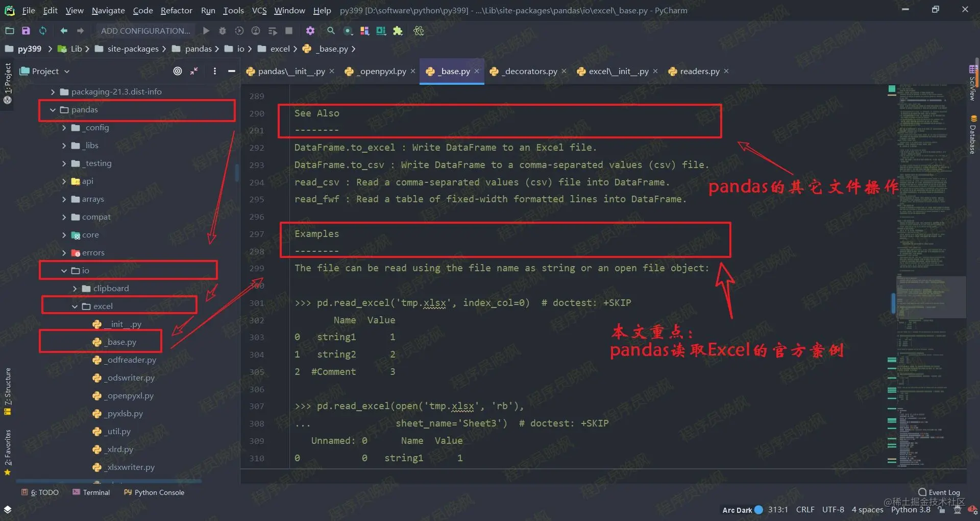980x521 pixels.
Task: Collapse the pandas folder in tree
Action: tap(53, 110)
